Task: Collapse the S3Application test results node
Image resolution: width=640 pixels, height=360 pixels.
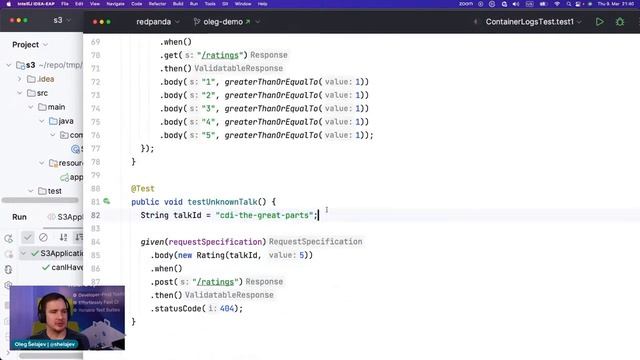Action: pyautogui.click(x=23, y=253)
